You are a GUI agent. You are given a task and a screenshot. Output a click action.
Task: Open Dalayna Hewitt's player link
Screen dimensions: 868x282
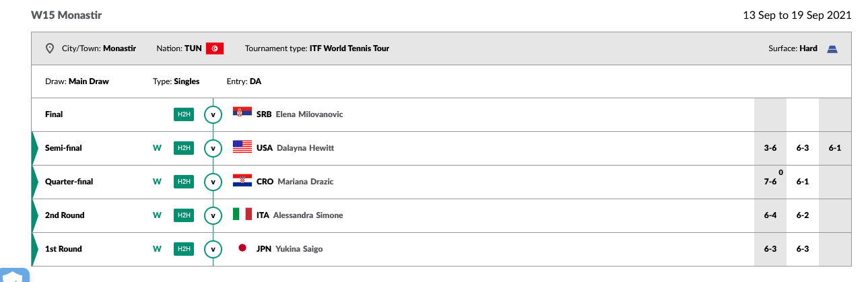pos(305,148)
